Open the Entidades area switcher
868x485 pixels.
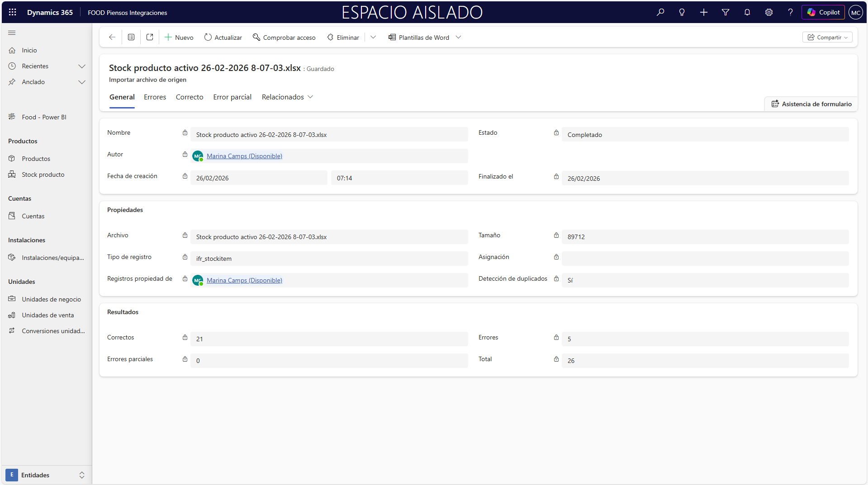pyautogui.click(x=45, y=475)
